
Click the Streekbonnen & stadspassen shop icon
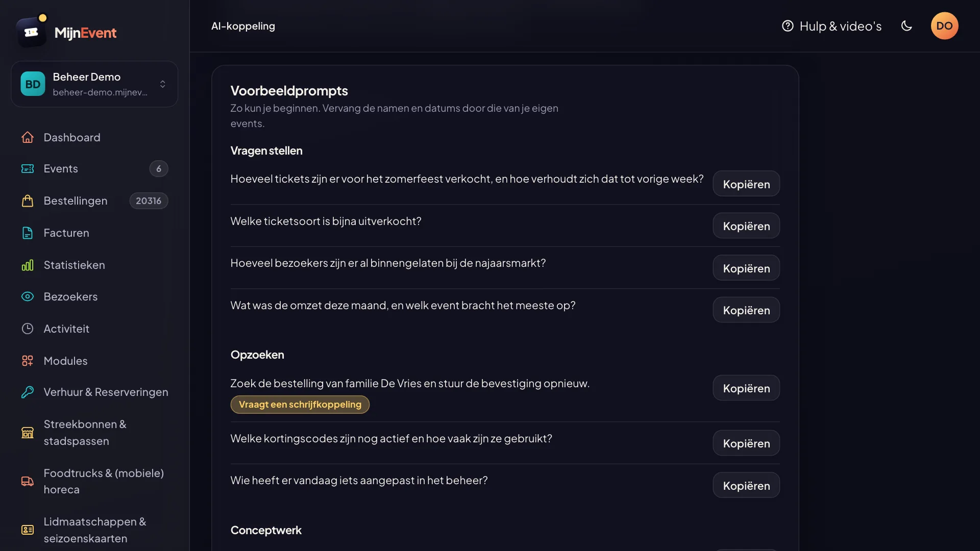[28, 433]
